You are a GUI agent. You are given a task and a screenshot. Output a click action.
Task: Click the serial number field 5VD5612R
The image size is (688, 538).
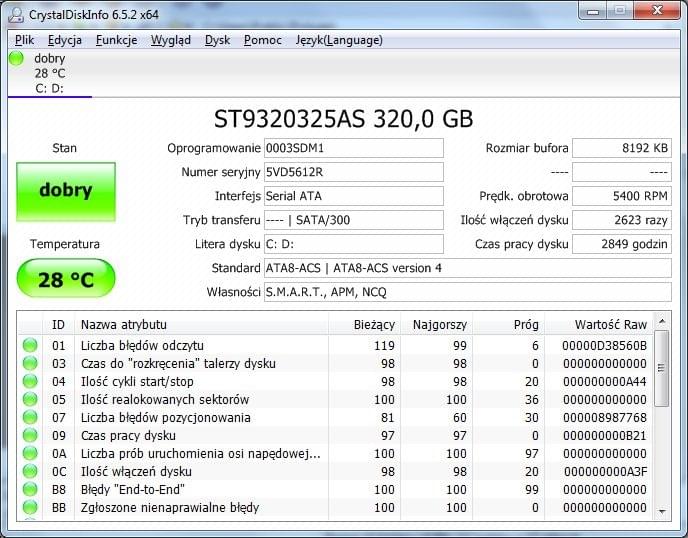354,172
